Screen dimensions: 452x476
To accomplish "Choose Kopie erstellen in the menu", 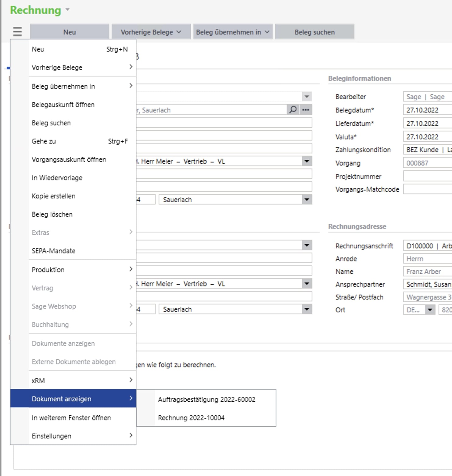I will [x=54, y=196].
